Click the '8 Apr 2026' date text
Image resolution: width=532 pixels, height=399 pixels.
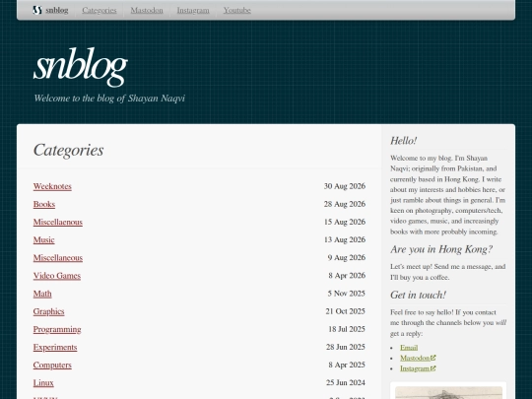(347, 276)
